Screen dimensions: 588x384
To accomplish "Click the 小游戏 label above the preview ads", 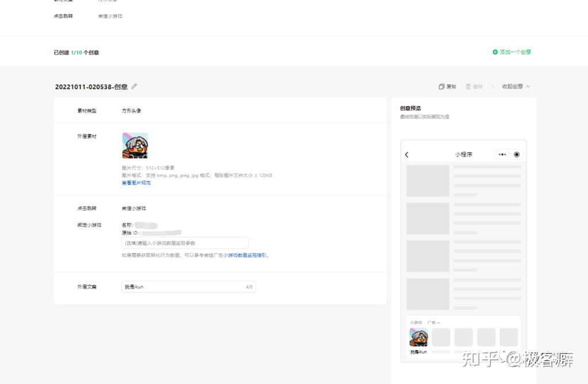I will [x=416, y=322].
